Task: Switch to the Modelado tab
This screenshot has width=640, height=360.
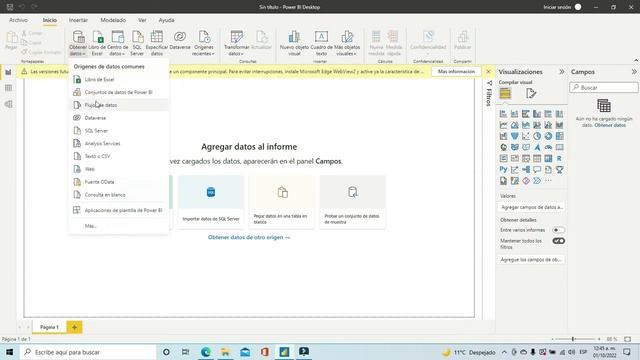Action: pyautogui.click(x=113, y=20)
